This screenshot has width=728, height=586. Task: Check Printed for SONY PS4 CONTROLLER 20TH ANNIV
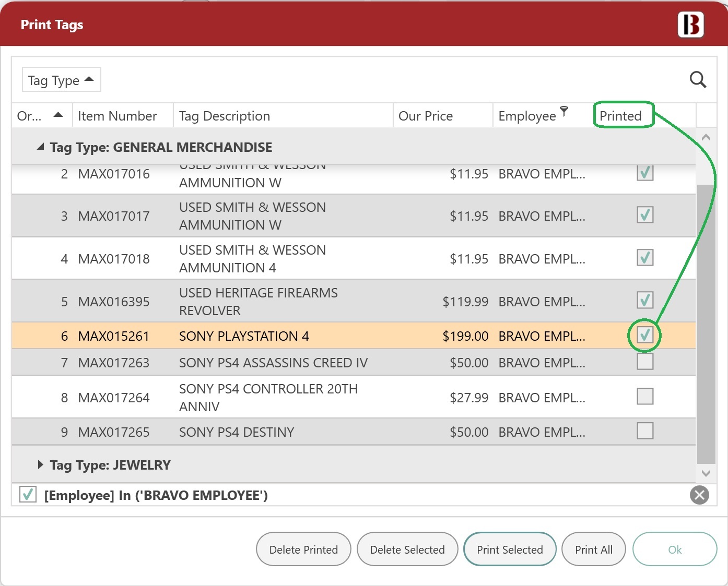pyautogui.click(x=645, y=396)
